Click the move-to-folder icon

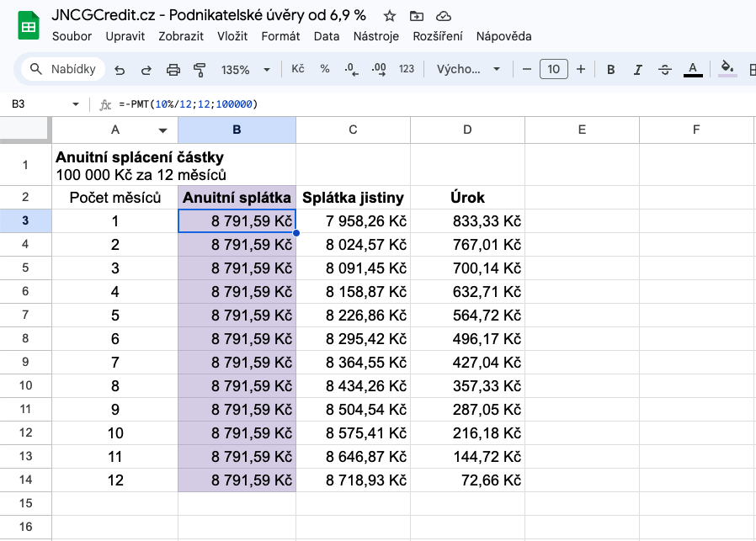click(x=416, y=16)
